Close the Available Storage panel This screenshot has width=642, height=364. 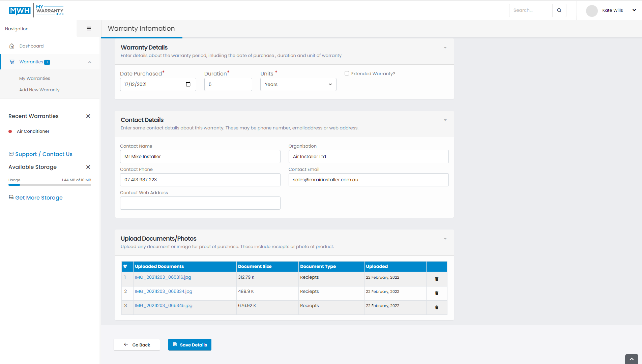tap(88, 167)
